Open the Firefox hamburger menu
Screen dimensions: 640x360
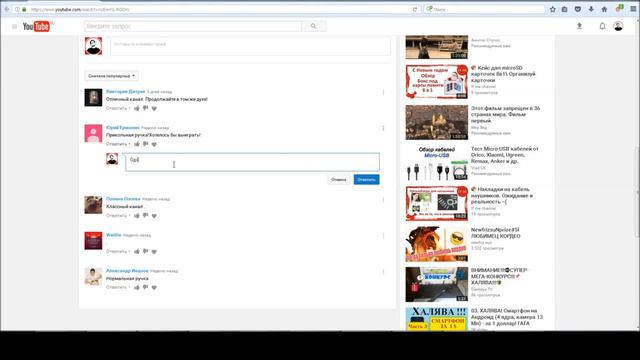point(633,9)
